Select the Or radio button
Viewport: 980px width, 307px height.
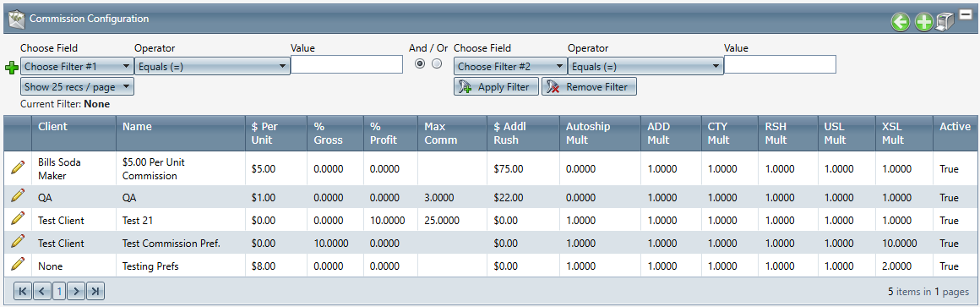[437, 63]
